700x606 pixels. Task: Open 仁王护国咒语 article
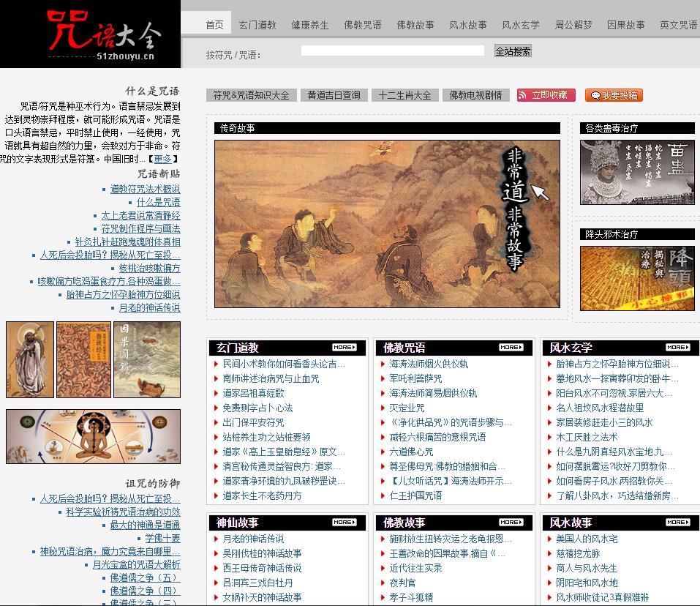(415, 495)
